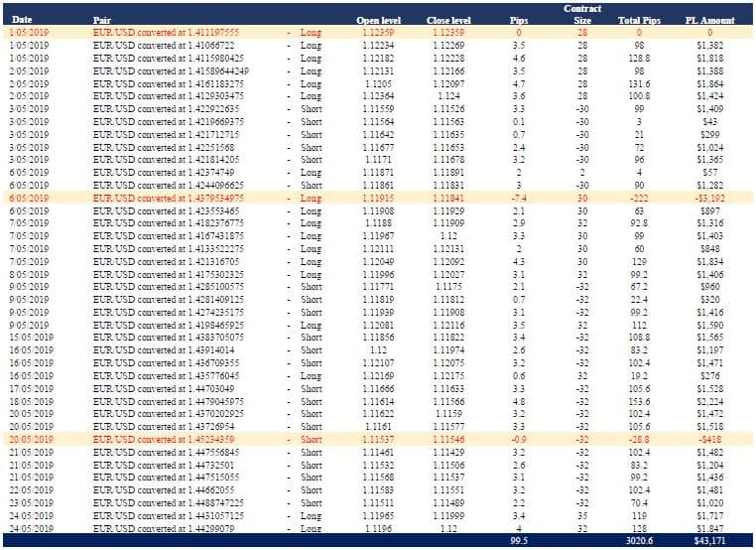Click PL amount $1,834

(x=709, y=262)
